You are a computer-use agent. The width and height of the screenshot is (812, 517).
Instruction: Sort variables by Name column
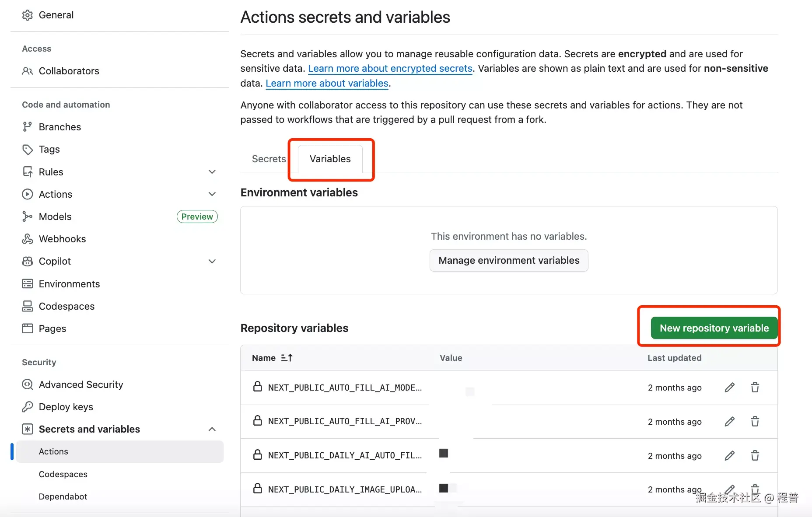287,357
